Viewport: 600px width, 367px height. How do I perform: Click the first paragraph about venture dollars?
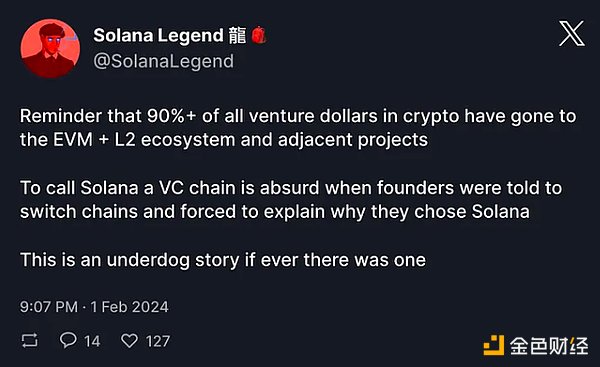[298, 128]
